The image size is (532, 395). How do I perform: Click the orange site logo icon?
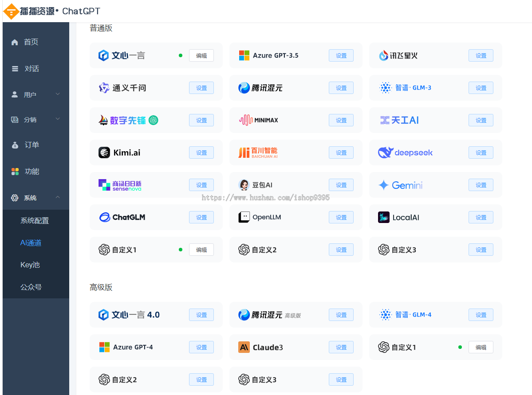click(11, 11)
